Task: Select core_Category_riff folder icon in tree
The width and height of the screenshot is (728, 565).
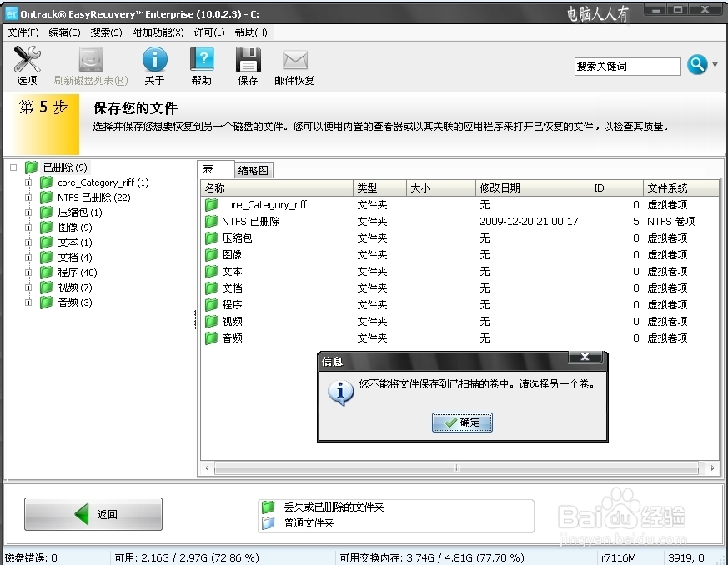Action: (x=46, y=182)
